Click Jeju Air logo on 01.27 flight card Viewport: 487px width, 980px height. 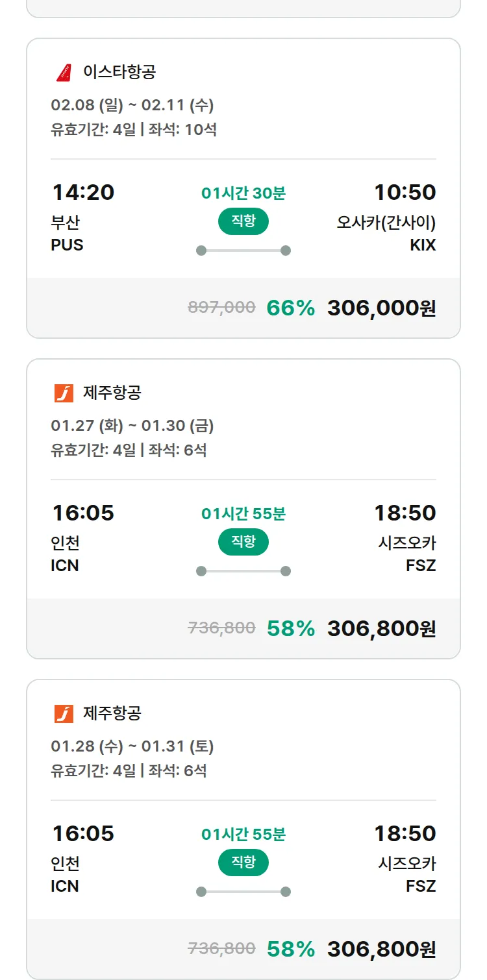(x=64, y=393)
